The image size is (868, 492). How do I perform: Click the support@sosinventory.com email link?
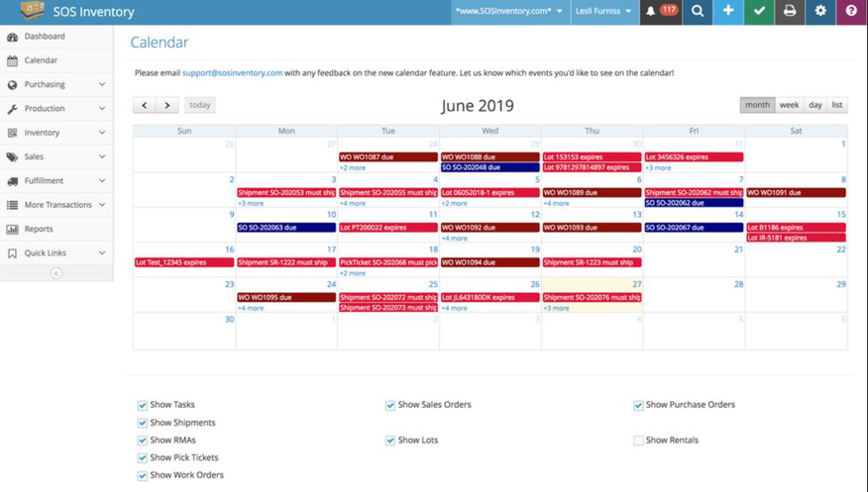[232, 73]
